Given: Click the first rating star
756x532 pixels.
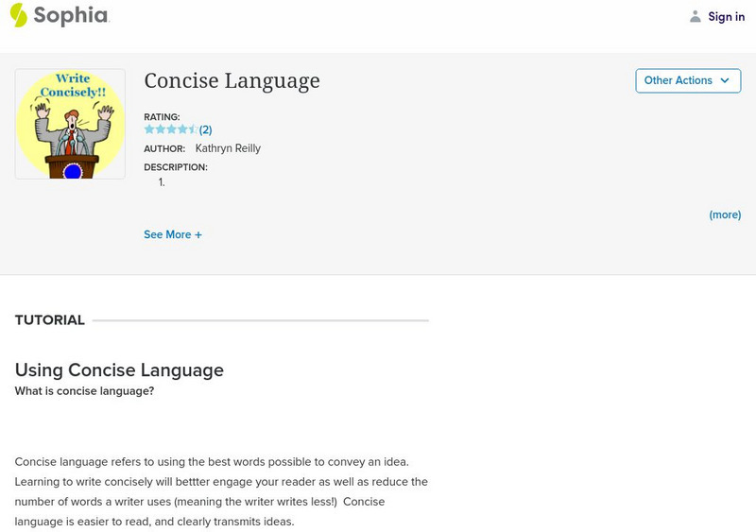Looking at the screenshot, I should pyautogui.click(x=149, y=129).
